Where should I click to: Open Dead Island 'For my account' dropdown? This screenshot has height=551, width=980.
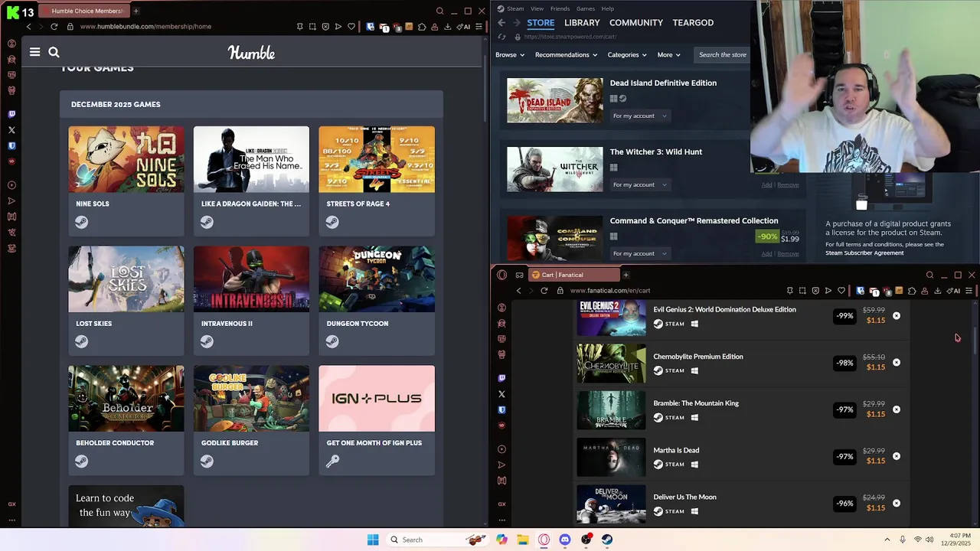pos(639,116)
